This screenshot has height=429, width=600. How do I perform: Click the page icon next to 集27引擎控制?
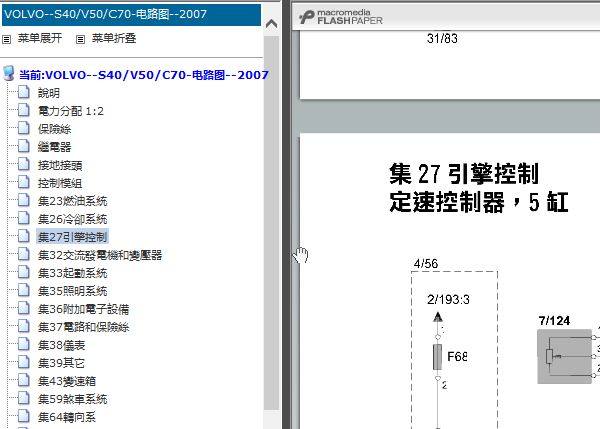click(x=24, y=236)
